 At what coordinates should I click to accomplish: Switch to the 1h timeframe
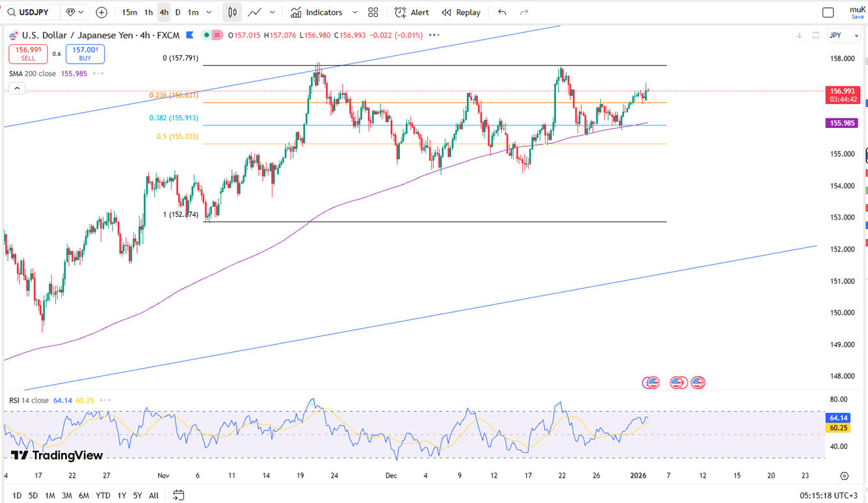[x=148, y=12]
